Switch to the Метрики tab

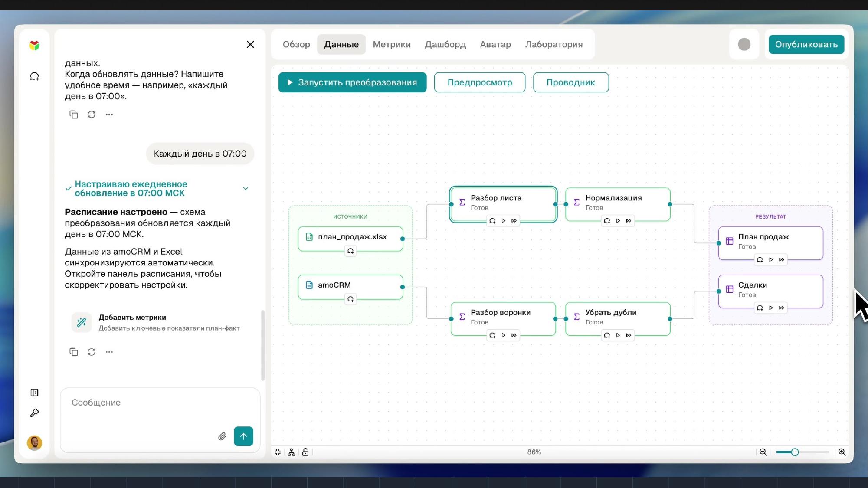392,44
